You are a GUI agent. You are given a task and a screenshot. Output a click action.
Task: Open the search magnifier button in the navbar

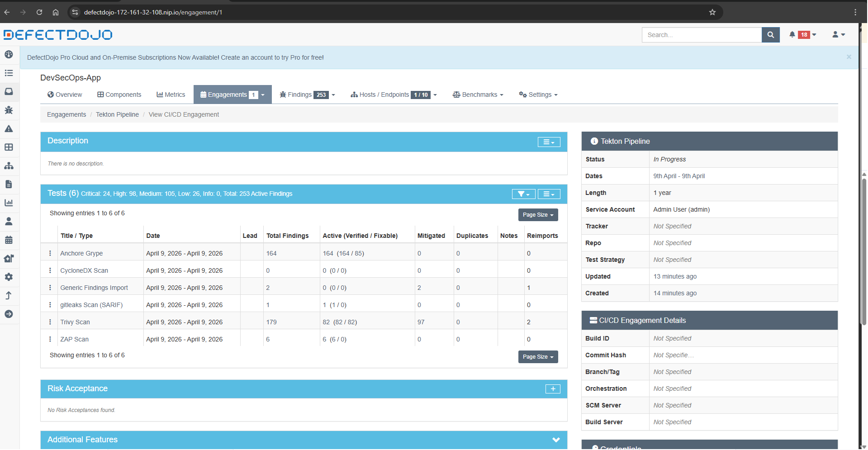point(771,34)
